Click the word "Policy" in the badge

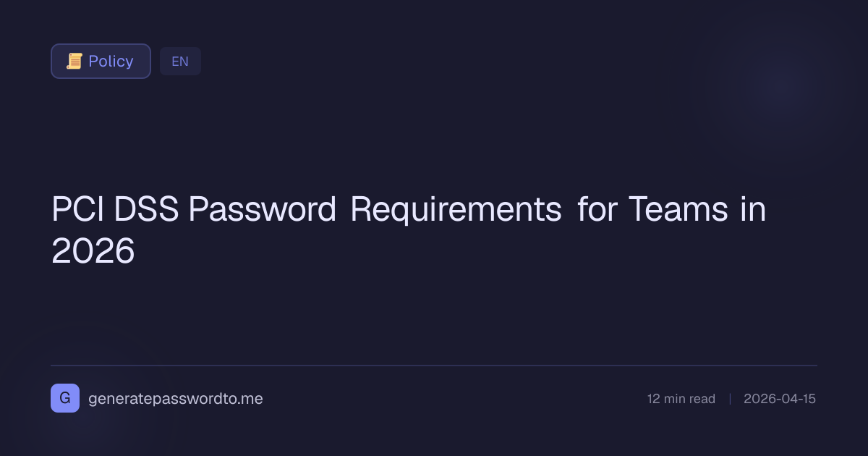pyautogui.click(x=111, y=62)
